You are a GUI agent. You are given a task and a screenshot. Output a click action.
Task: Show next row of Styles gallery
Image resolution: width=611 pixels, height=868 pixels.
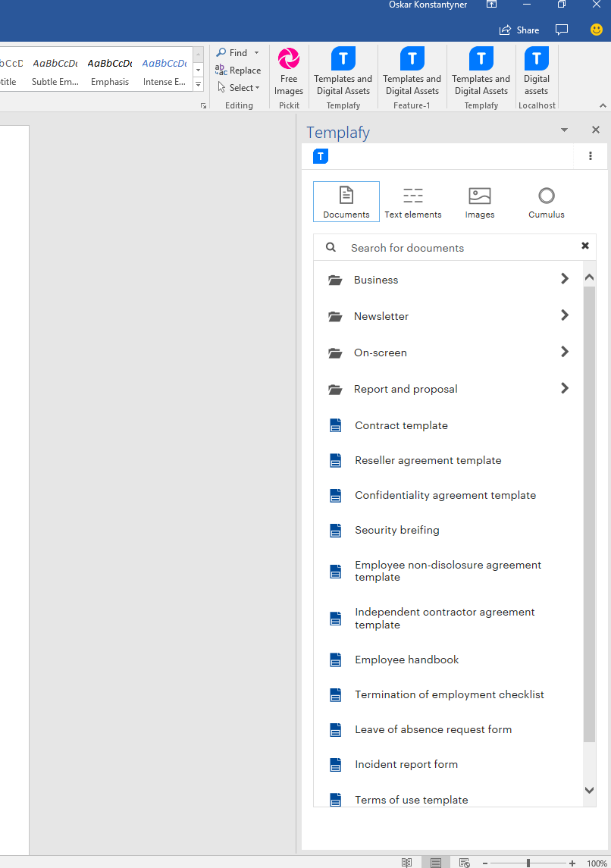(x=198, y=70)
